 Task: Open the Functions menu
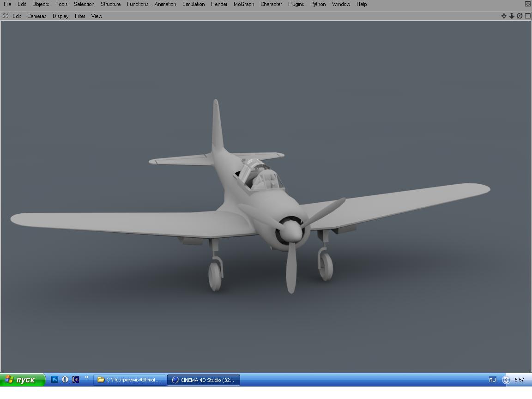click(138, 4)
